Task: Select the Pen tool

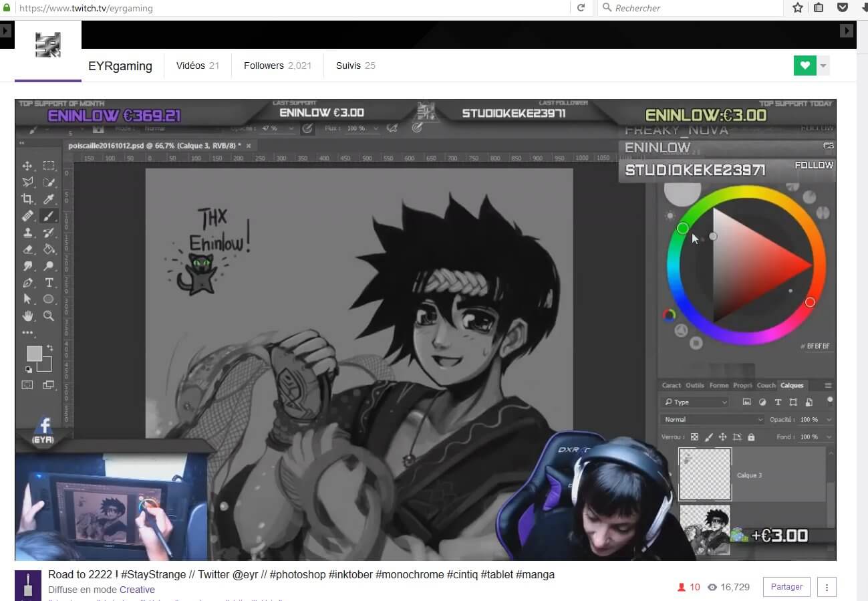Action: point(27,283)
